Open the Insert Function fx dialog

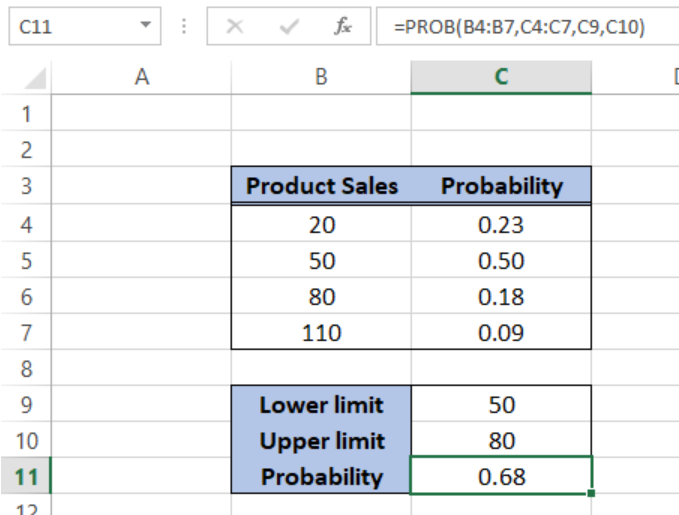343,26
